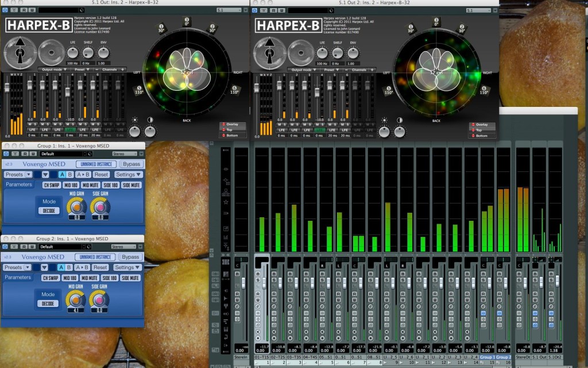Enable MID MUTE in Group 1 Voxengo MSED
Image resolution: width=588 pixels, height=368 pixels.
pos(90,185)
